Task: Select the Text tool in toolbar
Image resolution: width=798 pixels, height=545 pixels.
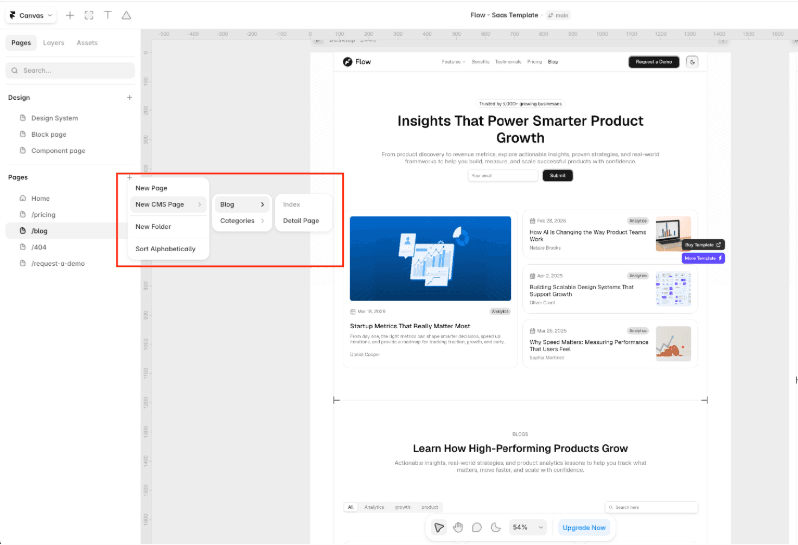Action: point(108,15)
